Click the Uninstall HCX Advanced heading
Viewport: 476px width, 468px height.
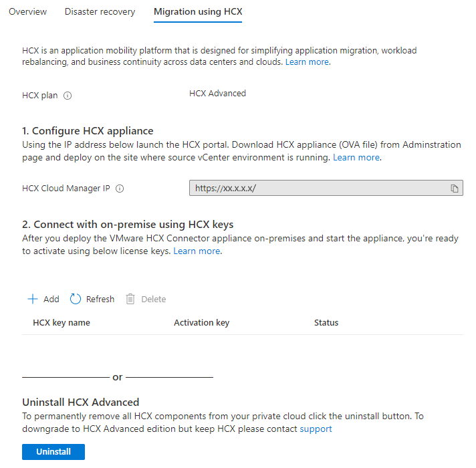click(80, 402)
